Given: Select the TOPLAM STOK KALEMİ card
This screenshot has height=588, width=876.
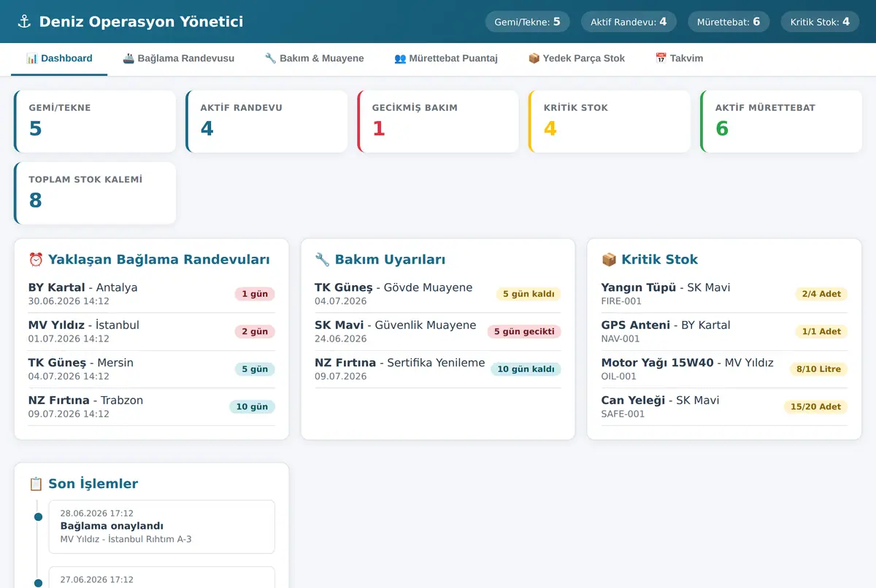Looking at the screenshot, I should tap(95, 193).
